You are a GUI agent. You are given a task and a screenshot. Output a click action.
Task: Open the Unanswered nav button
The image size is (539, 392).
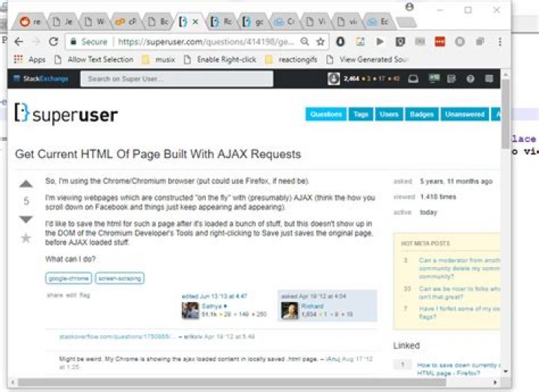coord(465,114)
